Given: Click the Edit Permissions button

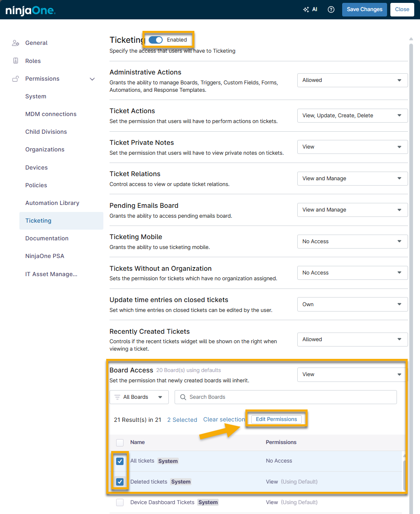Looking at the screenshot, I should point(276,419).
